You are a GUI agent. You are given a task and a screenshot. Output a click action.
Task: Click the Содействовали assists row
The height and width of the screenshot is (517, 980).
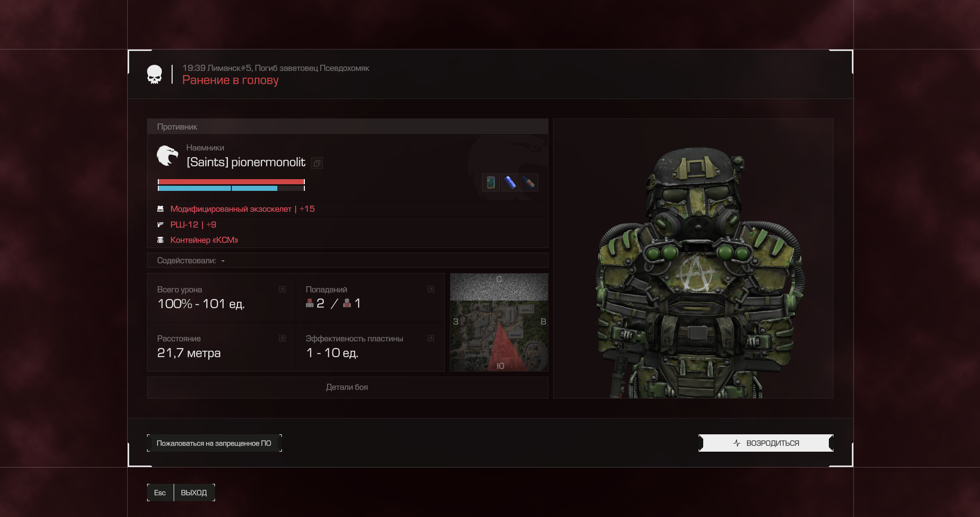point(347,260)
